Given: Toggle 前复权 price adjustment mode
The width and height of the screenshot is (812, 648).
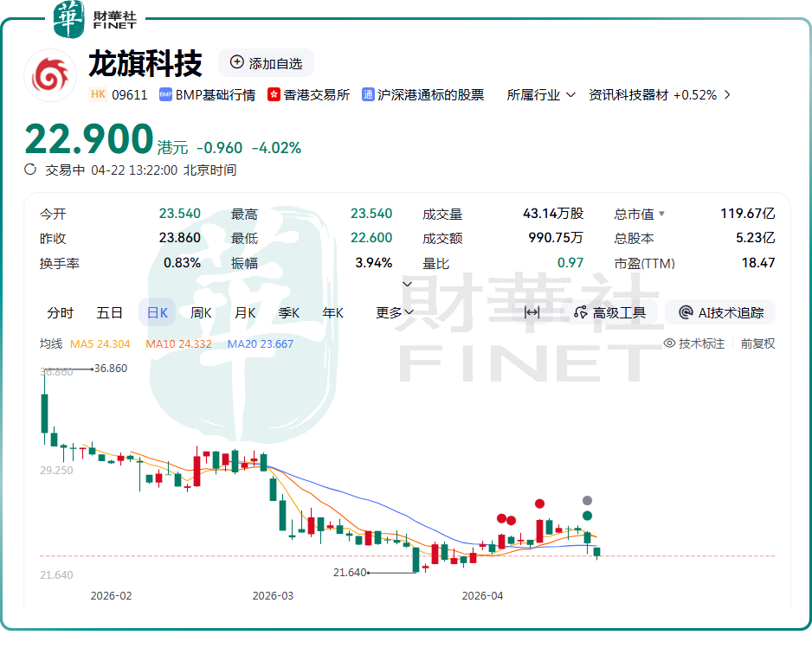Looking at the screenshot, I should click(x=757, y=343).
